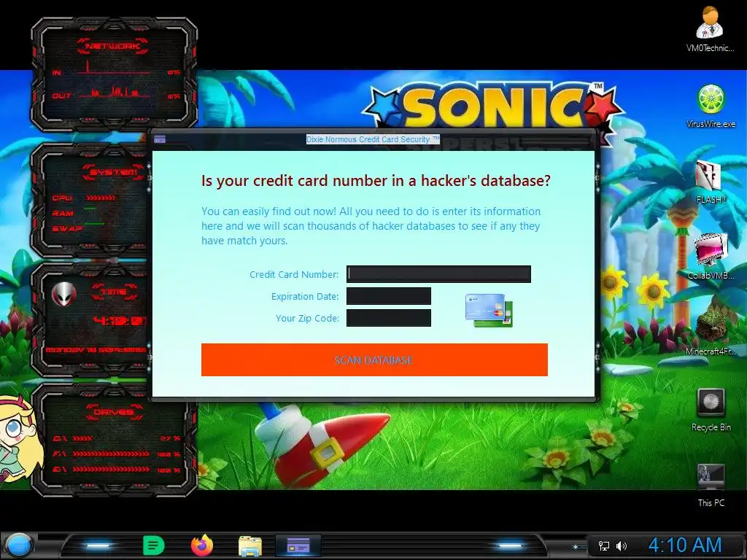The width and height of the screenshot is (747, 560).
Task: Click the Credit Card Number label
Action: [294, 274]
